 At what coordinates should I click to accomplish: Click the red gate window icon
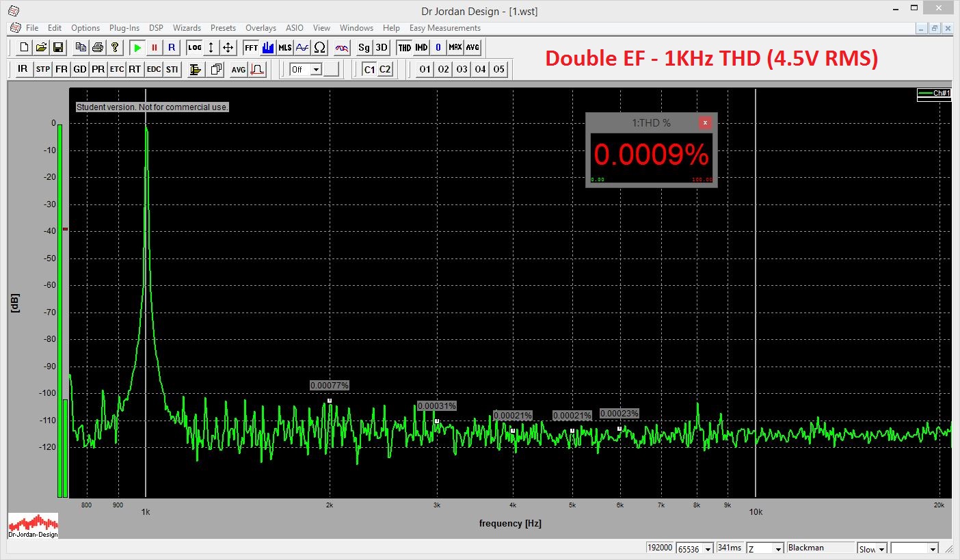click(x=257, y=69)
